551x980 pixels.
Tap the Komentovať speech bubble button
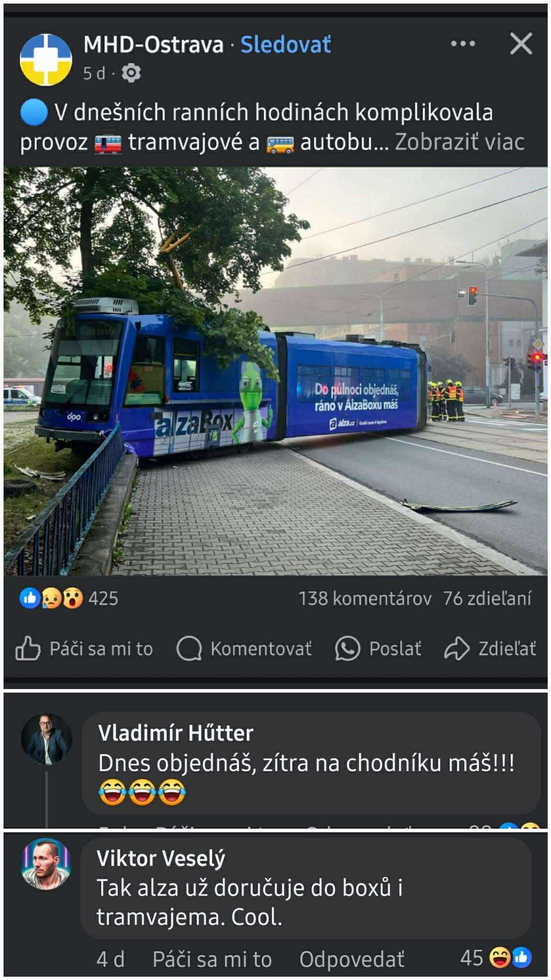click(244, 649)
